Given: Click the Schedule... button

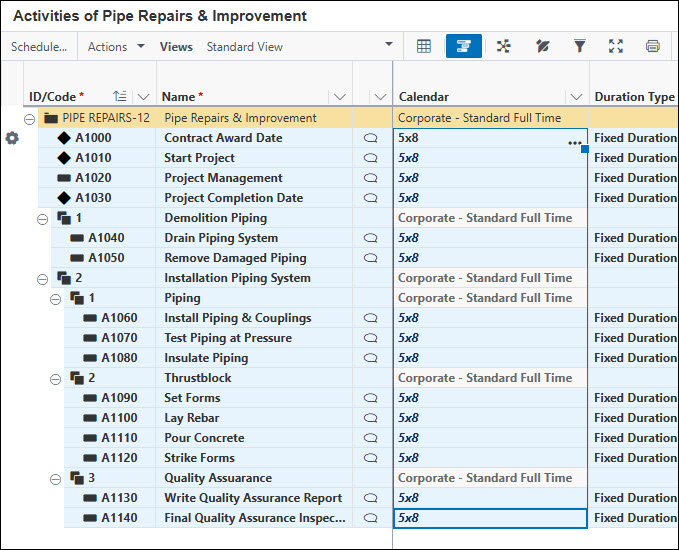Looking at the screenshot, I should [x=39, y=46].
